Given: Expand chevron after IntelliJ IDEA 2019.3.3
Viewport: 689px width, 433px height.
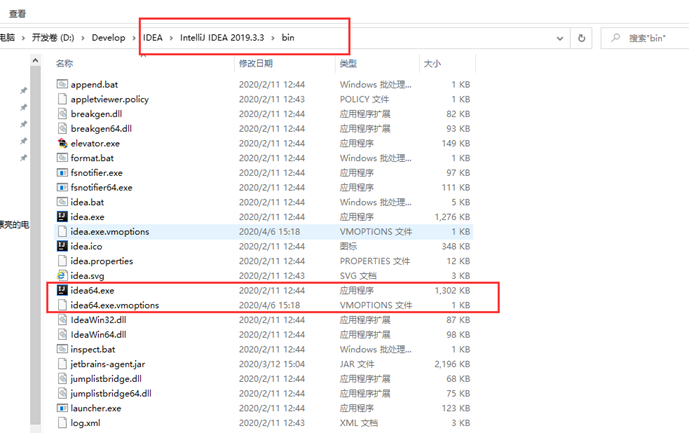Looking at the screenshot, I should pyautogui.click(x=273, y=38).
